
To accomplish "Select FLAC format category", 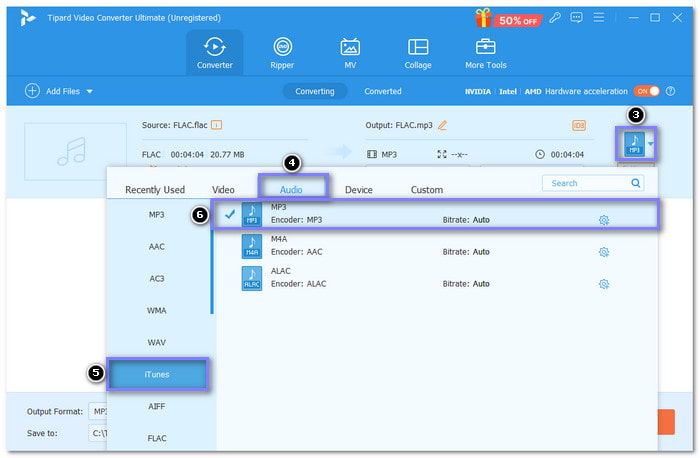I will pyautogui.click(x=157, y=438).
